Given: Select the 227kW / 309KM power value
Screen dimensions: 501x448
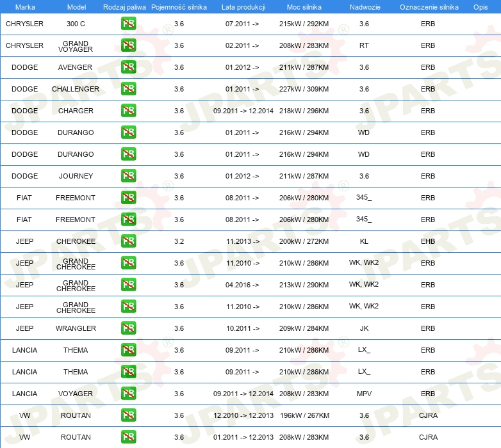Looking at the screenshot, I should click(x=304, y=89).
